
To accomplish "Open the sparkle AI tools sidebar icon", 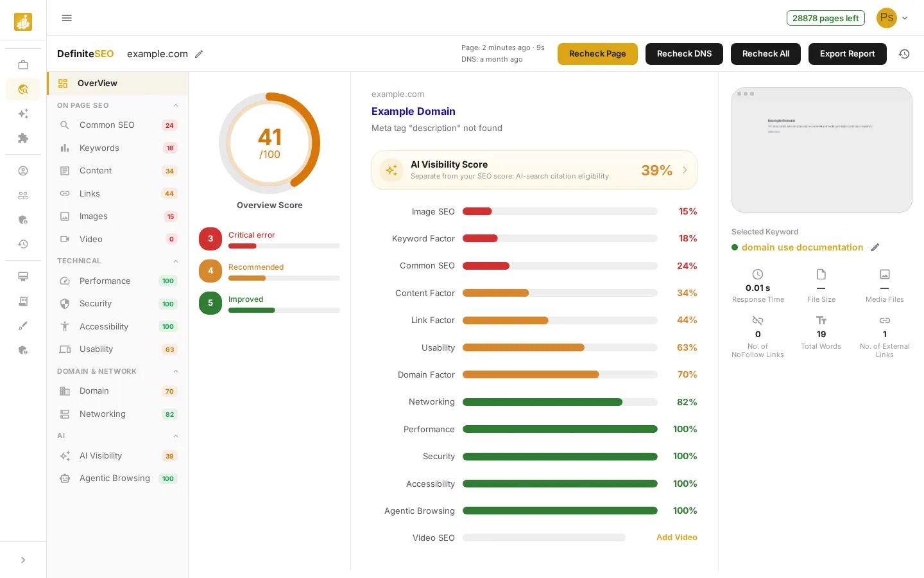I will [23, 114].
